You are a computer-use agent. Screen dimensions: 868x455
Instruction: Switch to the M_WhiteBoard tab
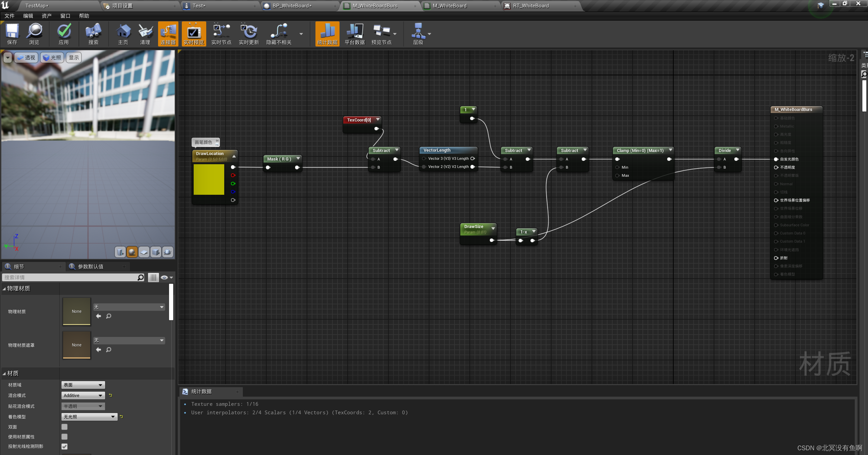449,6
